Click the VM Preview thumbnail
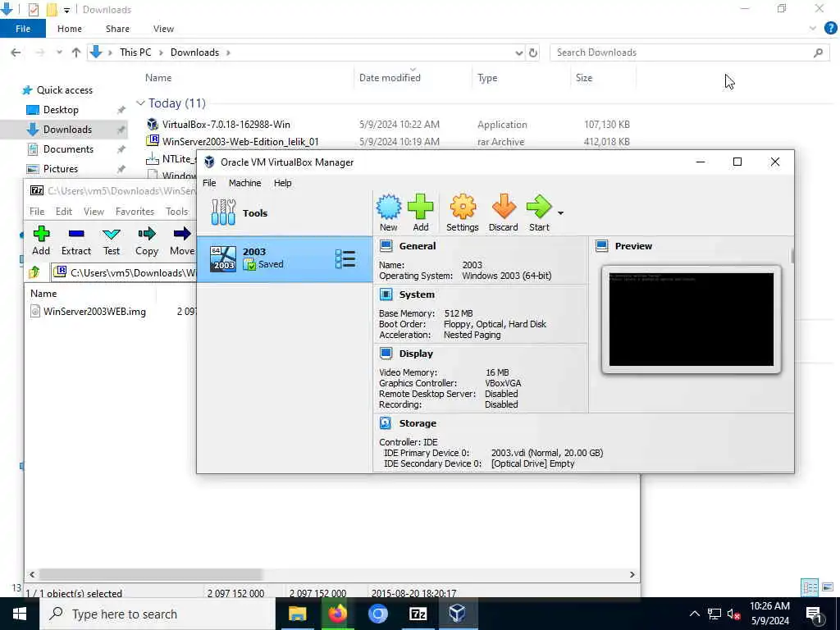840x630 pixels. click(691, 319)
